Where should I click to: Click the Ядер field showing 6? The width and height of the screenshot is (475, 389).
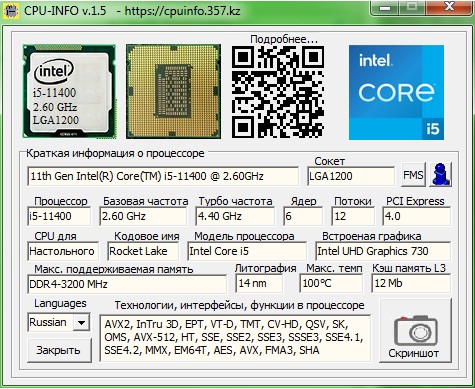[303, 216]
